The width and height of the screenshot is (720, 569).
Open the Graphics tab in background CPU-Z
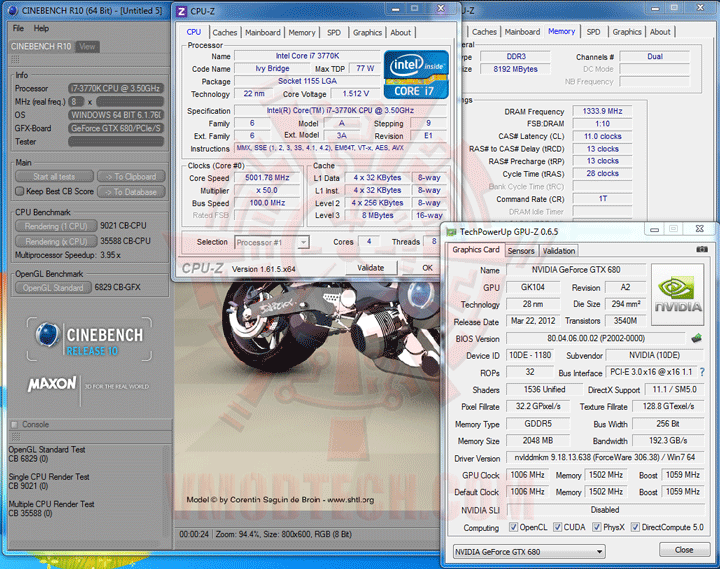tap(627, 32)
